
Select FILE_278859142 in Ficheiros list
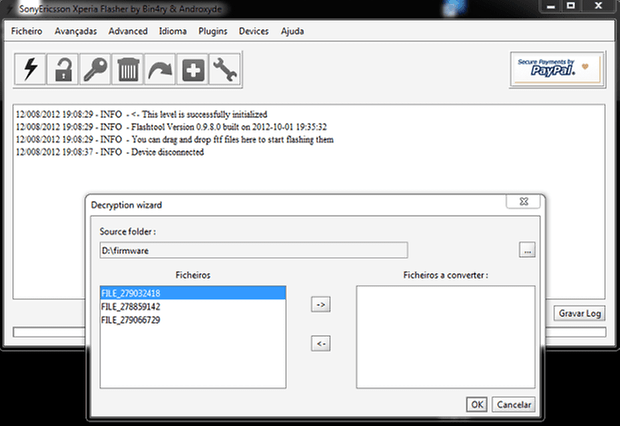tap(193, 307)
